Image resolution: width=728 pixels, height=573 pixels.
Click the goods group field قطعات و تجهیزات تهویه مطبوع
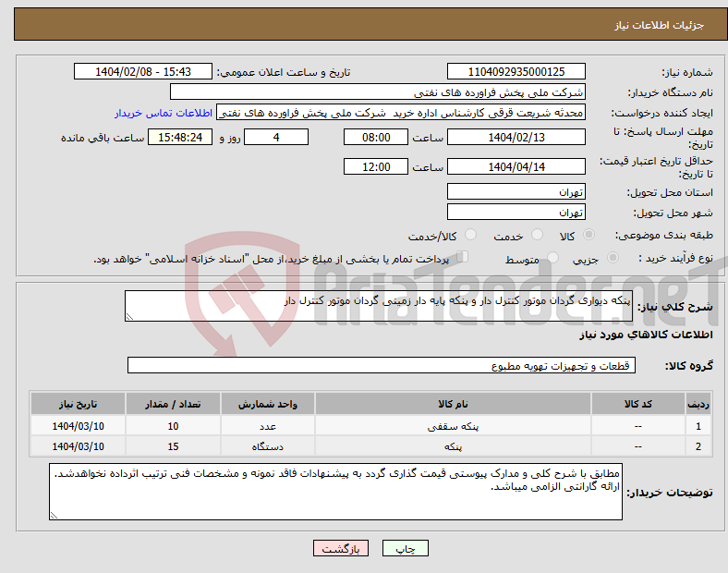pos(382,365)
